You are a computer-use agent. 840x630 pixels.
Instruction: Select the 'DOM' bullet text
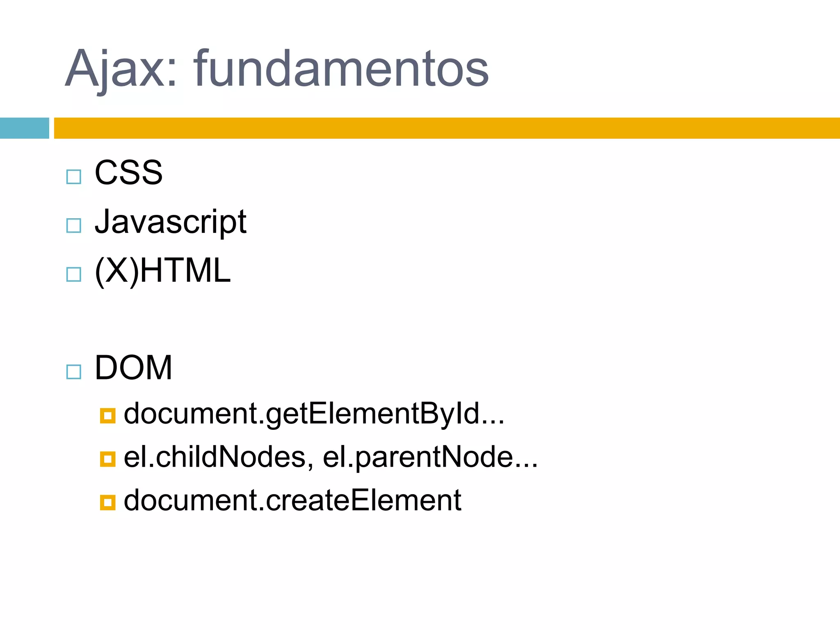click(133, 367)
